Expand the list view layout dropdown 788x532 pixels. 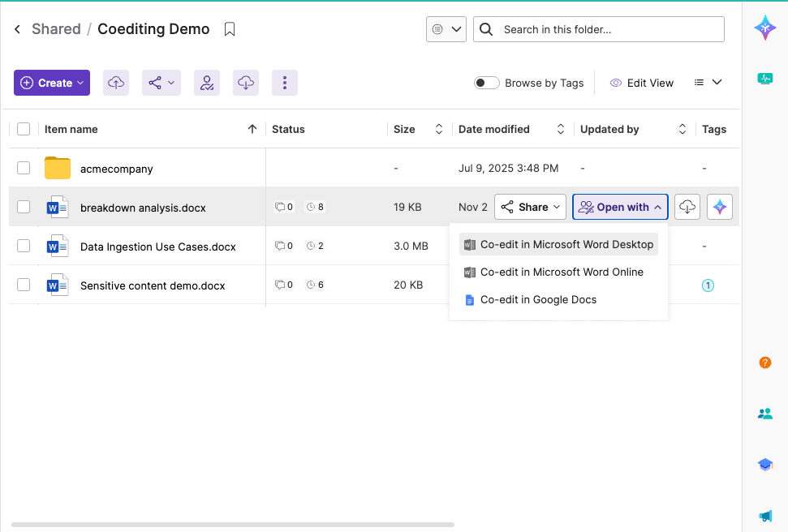tap(708, 83)
